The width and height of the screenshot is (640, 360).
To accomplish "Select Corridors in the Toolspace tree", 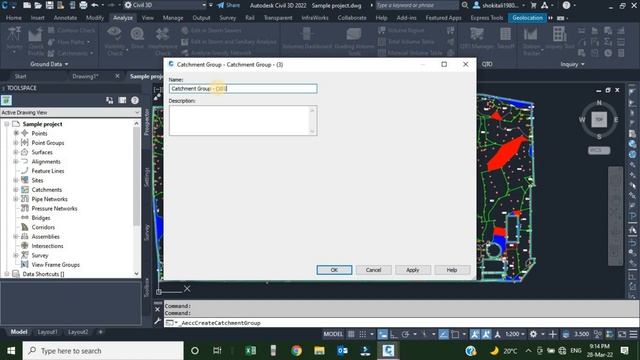I will (x=43, y=227).
